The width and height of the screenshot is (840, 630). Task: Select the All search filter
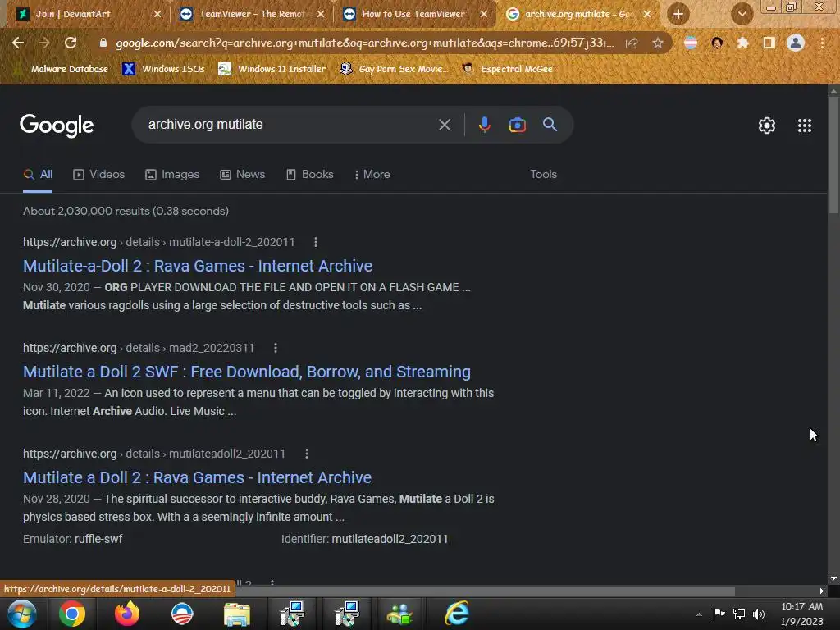[x=38, y=175]
